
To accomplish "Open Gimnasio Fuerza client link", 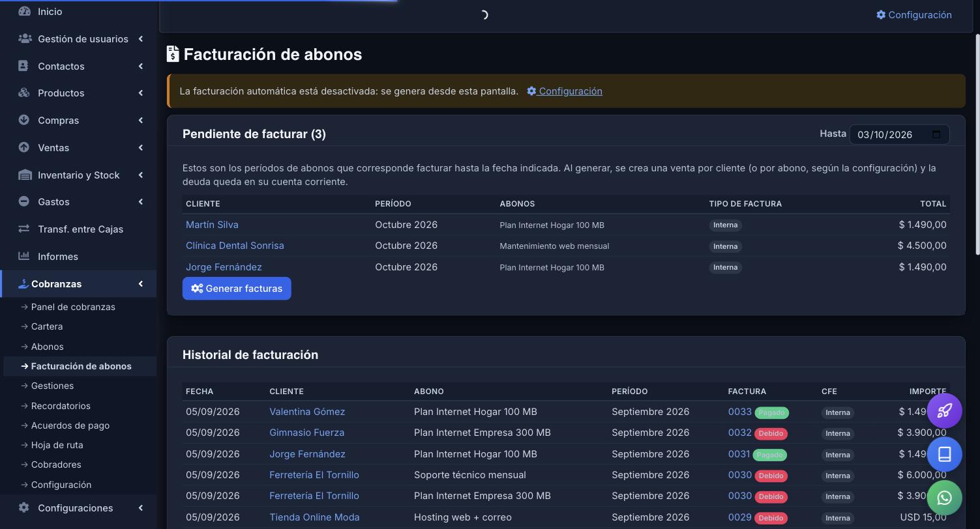I will 306,433.
